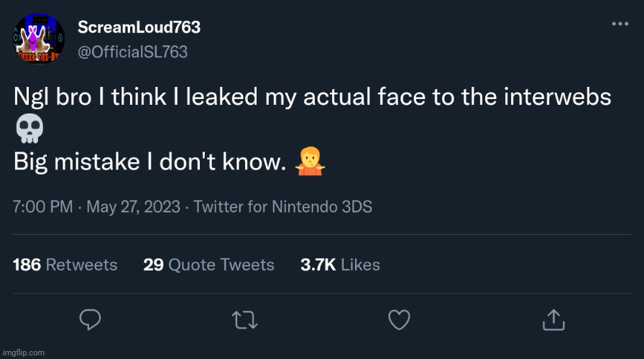Show the 29 Quote Tweets
This screenshot has width=644, height=359.
[208, 265]
